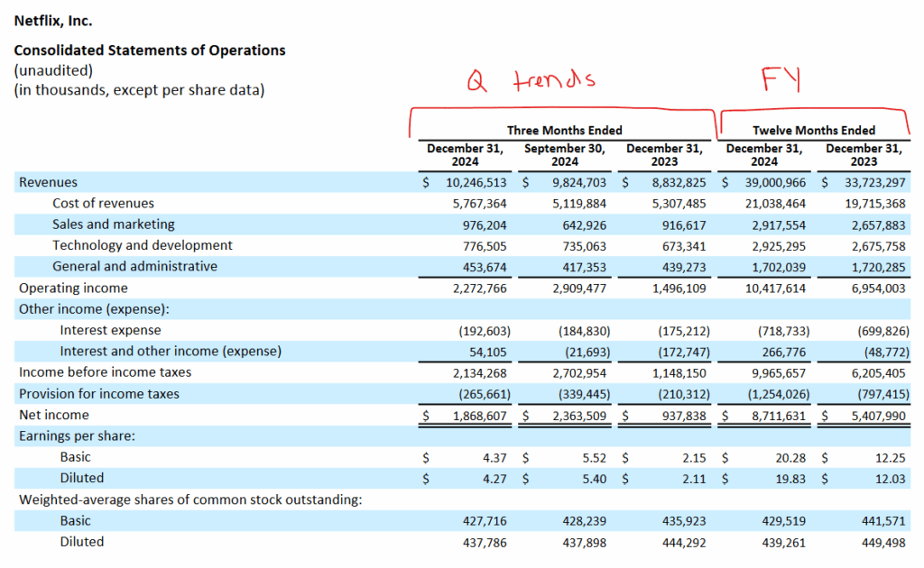Click the basic earnings per share value 4.37
The height and width of the screenshot is (568, 924).
[x=494, y=458]
